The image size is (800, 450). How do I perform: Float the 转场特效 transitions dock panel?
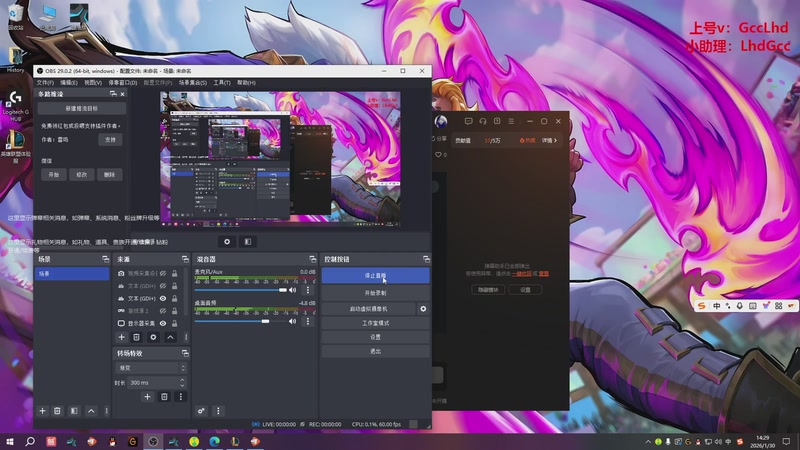point(185,353)
